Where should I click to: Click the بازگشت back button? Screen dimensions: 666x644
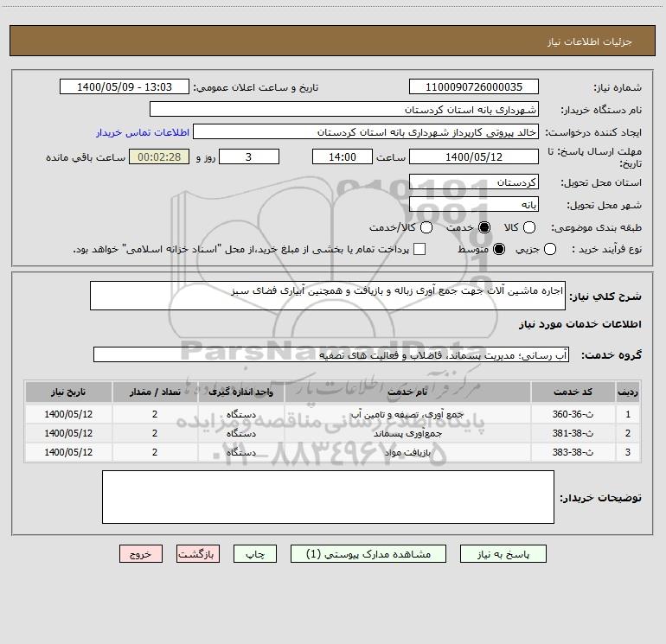[x=198, y=554]
